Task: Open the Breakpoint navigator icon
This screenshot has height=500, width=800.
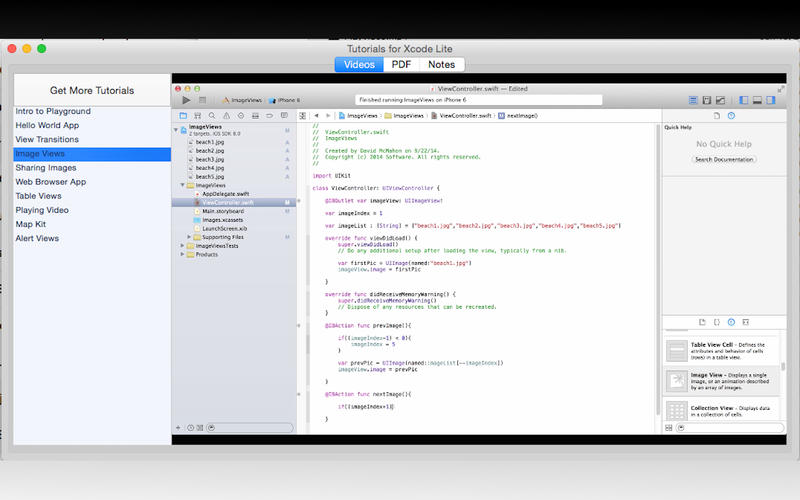Action: [269, 116]
